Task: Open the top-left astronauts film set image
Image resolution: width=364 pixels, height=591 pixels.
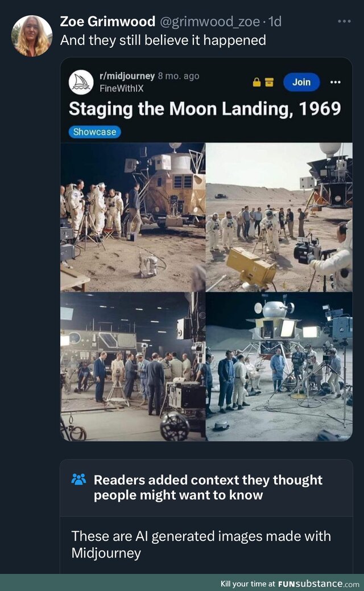Action: (x=133, y=216)
